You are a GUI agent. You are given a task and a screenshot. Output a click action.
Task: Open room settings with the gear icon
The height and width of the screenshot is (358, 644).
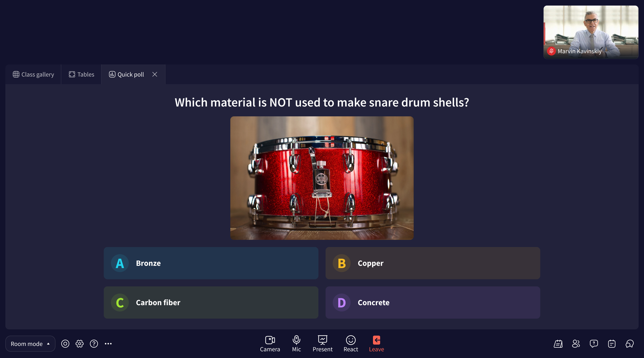point(79,344)
